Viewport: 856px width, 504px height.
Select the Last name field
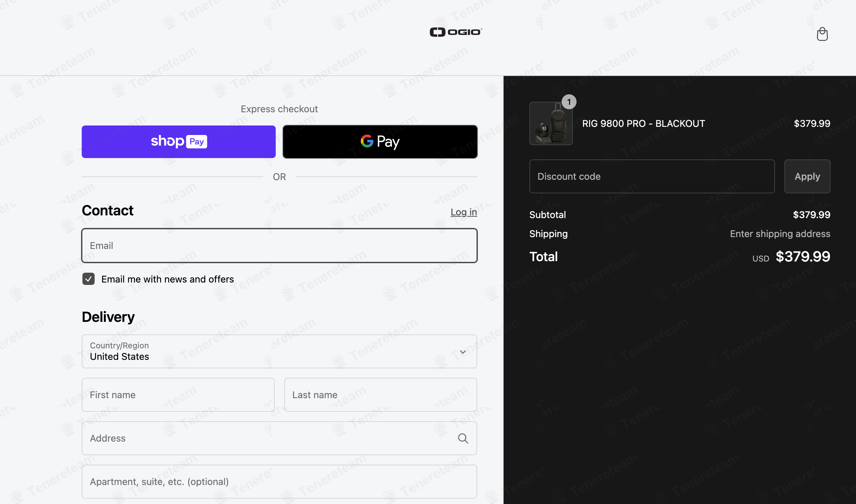[x=380, y=395]
